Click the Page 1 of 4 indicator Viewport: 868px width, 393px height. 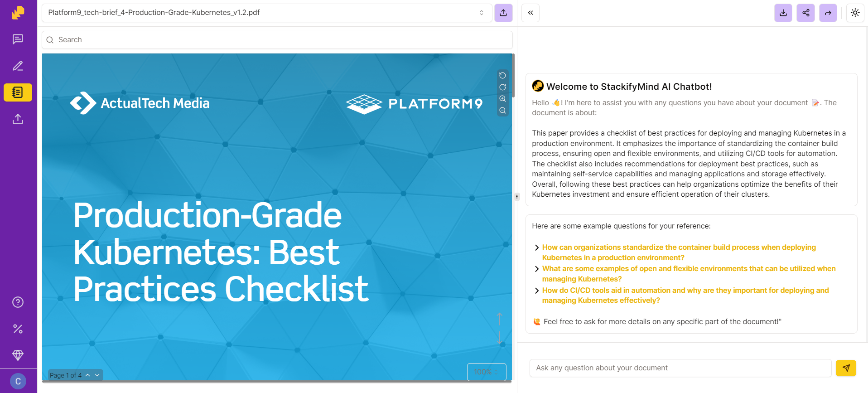click(x=66, y=375)
